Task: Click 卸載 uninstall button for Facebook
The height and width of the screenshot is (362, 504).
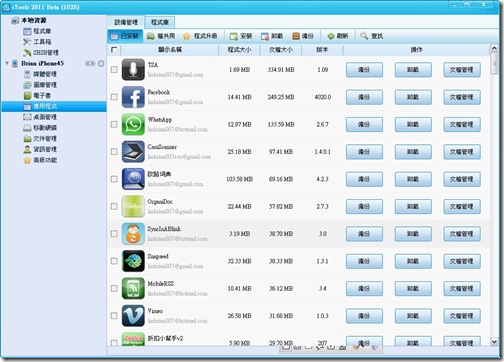Action: (x=413, y=97)
